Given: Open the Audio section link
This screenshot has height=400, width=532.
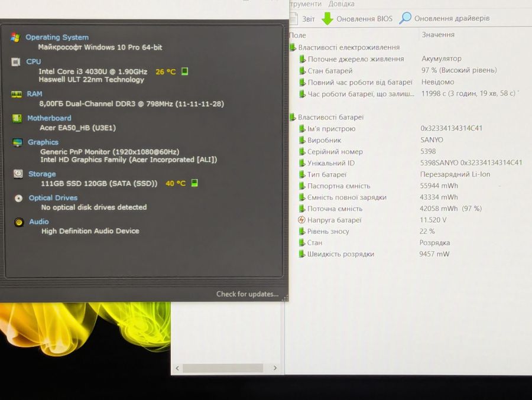Looking at the screenshot, I should click(39, 222).
